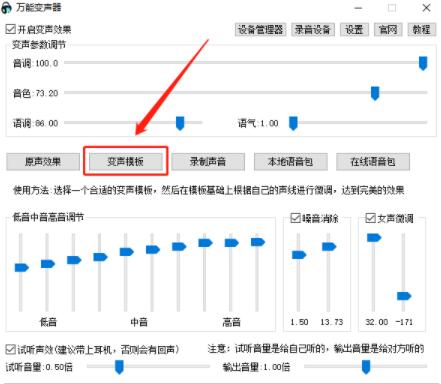Image resolution: width=441 pixels, height=384 pixels.
Task: Open the 在线语音包 button
Action: click(x=373, y=162)
